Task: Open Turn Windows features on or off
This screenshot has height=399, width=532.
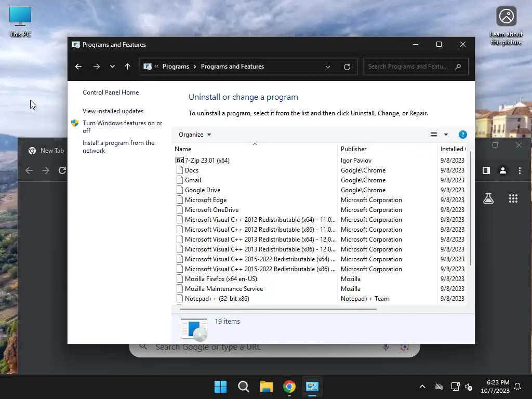Action: pos(123,127)
